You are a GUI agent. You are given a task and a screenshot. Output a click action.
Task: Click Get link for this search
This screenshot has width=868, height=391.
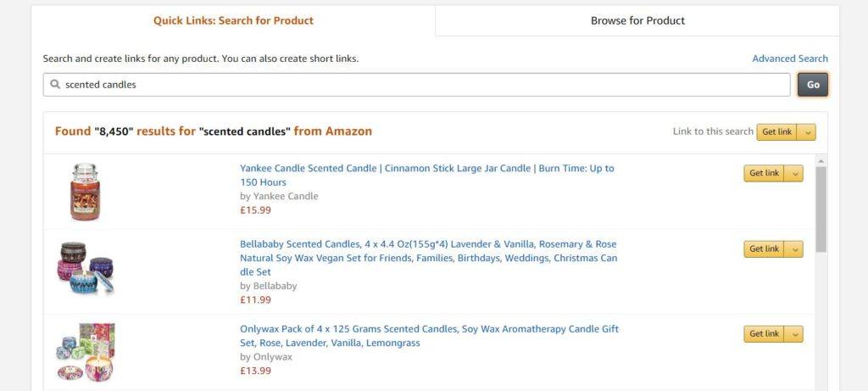coord(777,132)
